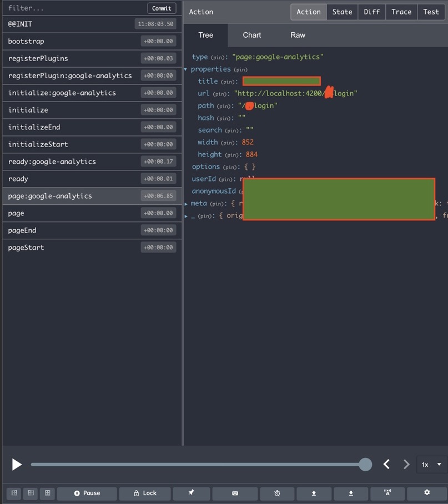Import a state with the upload icon
The image size is (448, 504).
[314, 493]
